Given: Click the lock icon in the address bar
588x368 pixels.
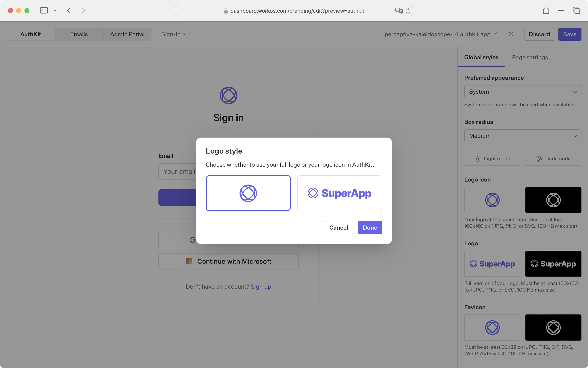Looking at the screenshot, I should click(226, 11).
